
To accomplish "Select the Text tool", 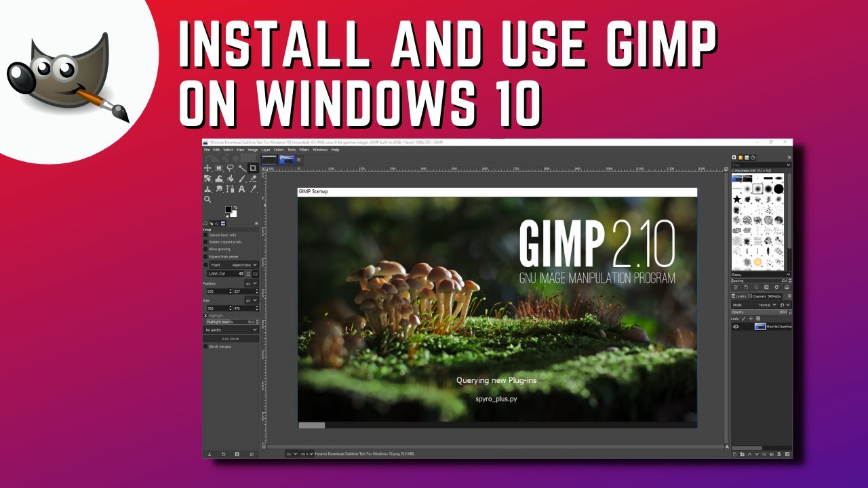I will (242, 189).
